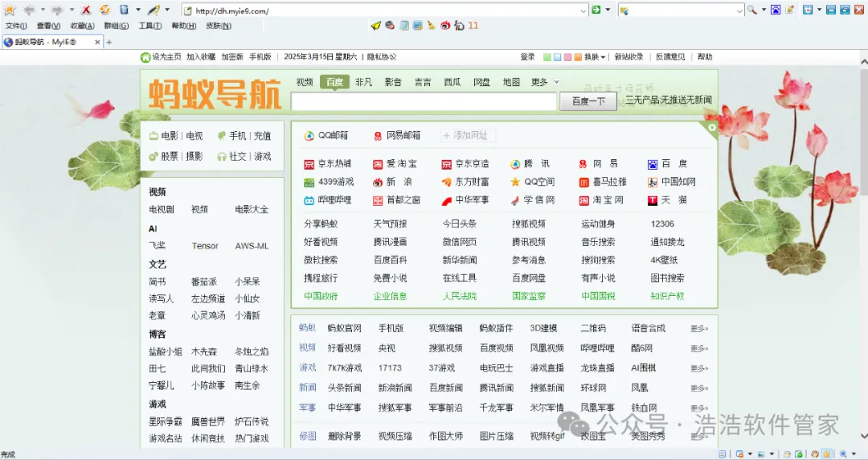868x460 pixels.
Task: Open the 皮肤(N) menu
Action: [x=219, y=26]
